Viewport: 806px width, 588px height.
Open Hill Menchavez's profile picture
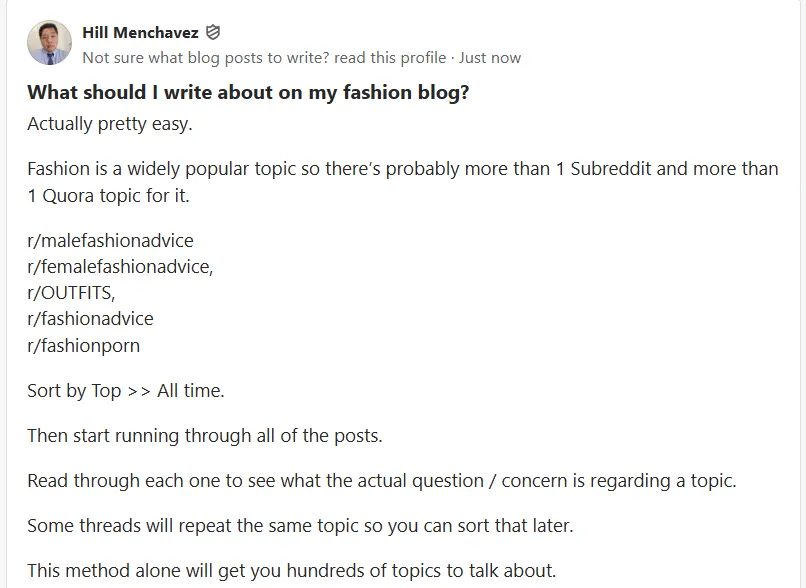[49, 43]
